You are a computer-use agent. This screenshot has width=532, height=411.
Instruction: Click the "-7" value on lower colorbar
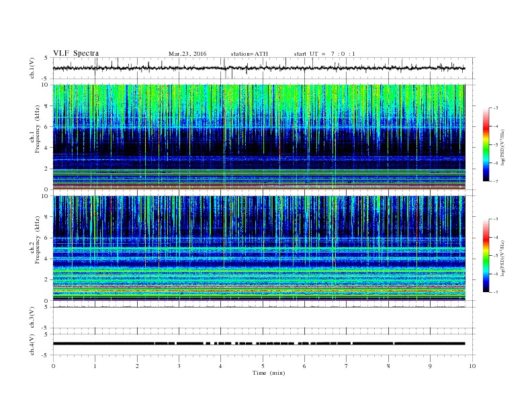(x=495, y=292)
